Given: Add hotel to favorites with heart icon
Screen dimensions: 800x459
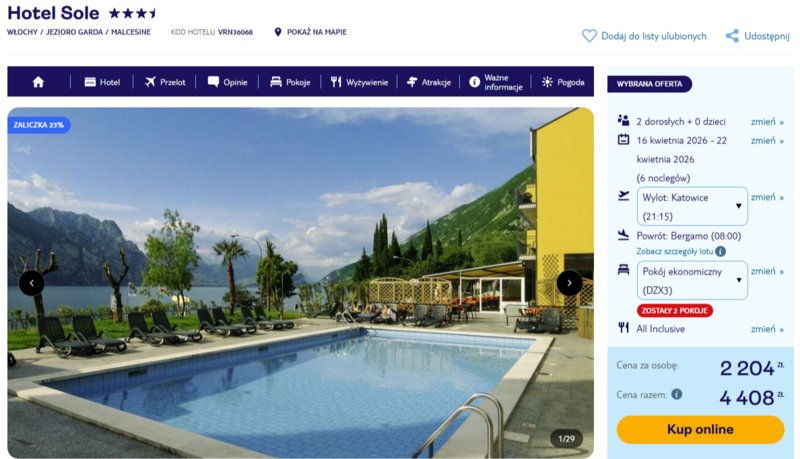Looking at the screenshot, I should click(589, 36).
